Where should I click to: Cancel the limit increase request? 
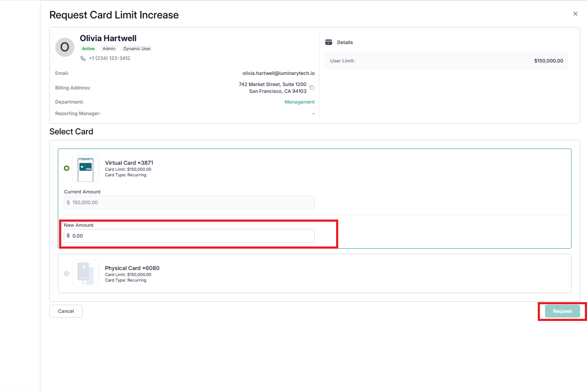point(66,311)
